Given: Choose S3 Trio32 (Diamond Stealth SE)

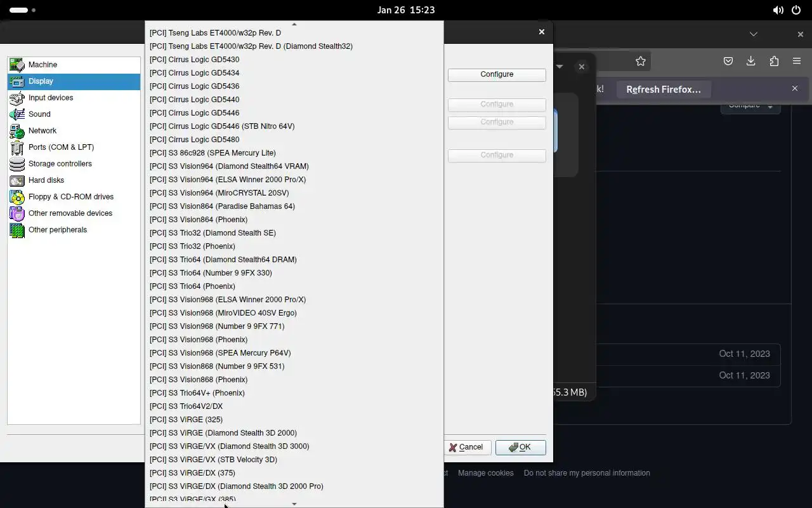Looking at the screenshot, I should coord(294,233).
